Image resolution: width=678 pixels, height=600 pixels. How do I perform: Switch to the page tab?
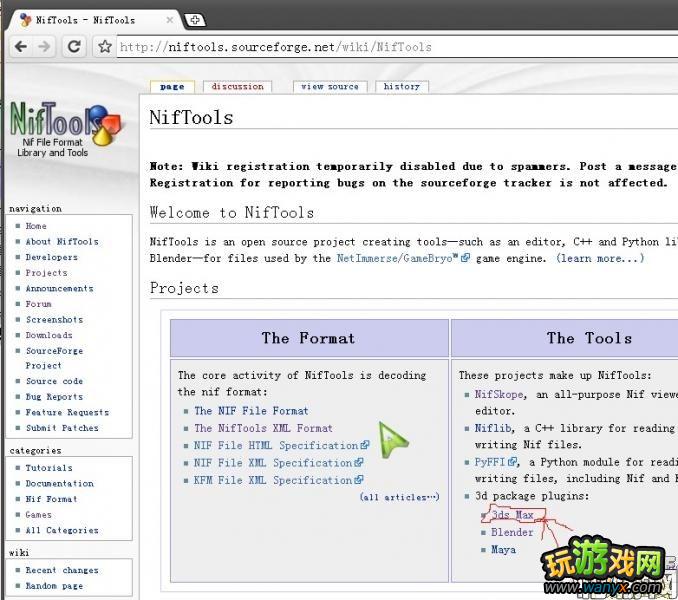[x=172, y=86]
